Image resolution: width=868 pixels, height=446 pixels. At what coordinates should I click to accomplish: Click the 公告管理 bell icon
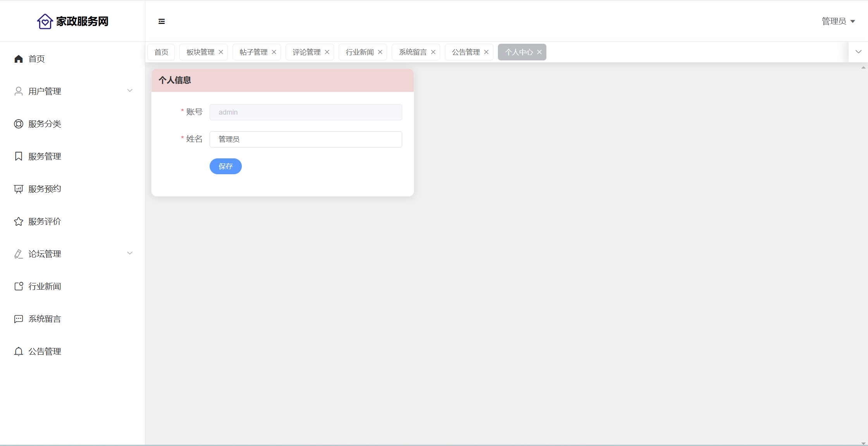[x=19, y=352]
